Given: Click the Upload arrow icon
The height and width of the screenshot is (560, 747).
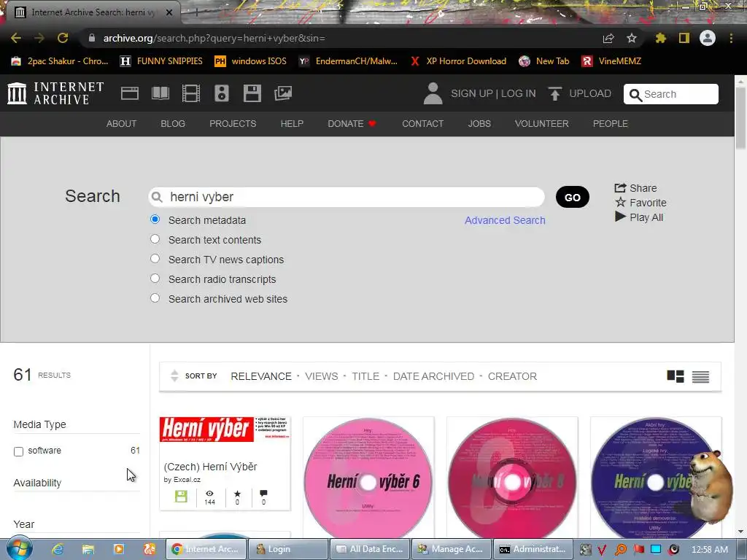Looking at the screenshot, I should [554, 93].
